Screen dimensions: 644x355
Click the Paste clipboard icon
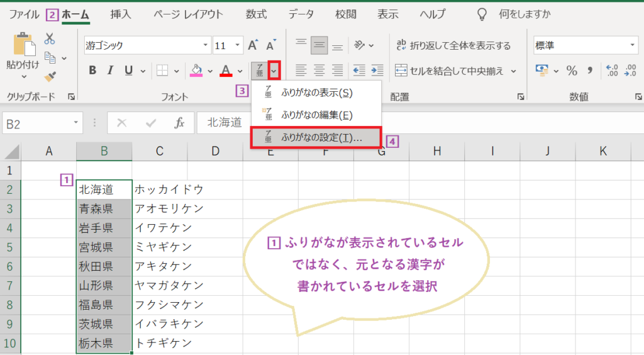point(23,44)
